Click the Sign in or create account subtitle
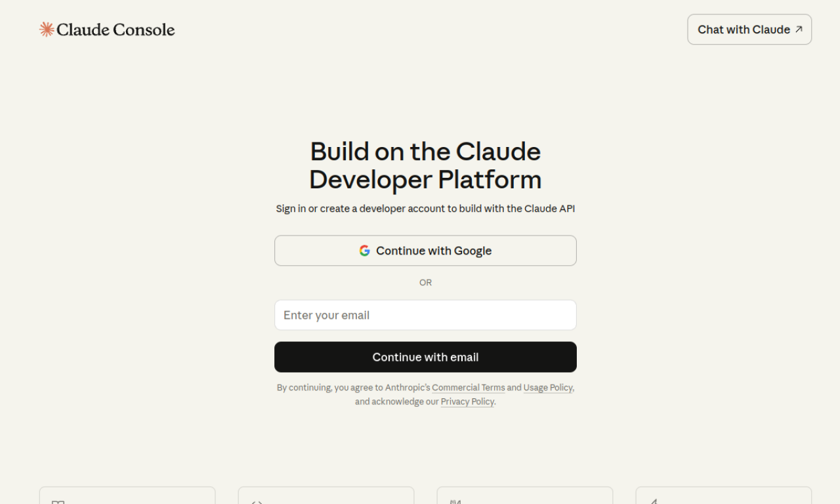The height and width of the screenshot is (504, 840). [425, 209]
